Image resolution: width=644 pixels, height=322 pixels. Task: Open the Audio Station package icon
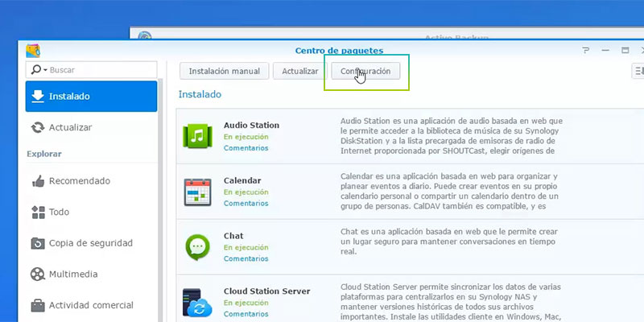(x=197, y=136)
